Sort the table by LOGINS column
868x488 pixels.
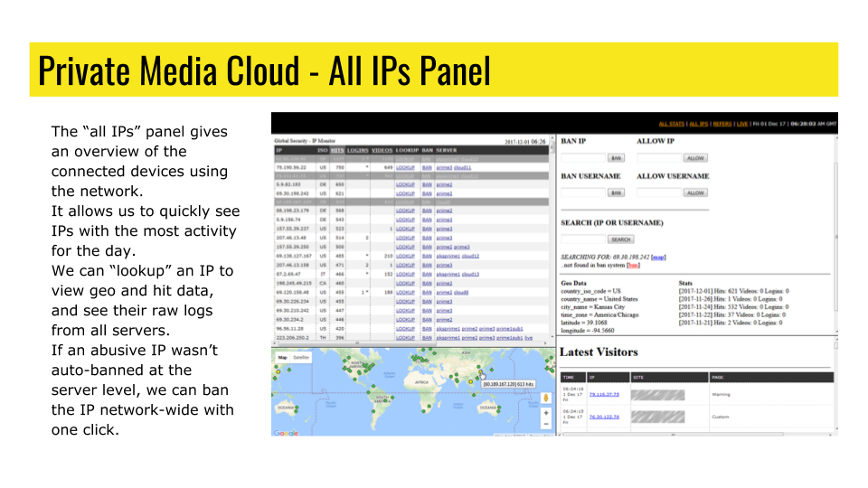[357, 149]
